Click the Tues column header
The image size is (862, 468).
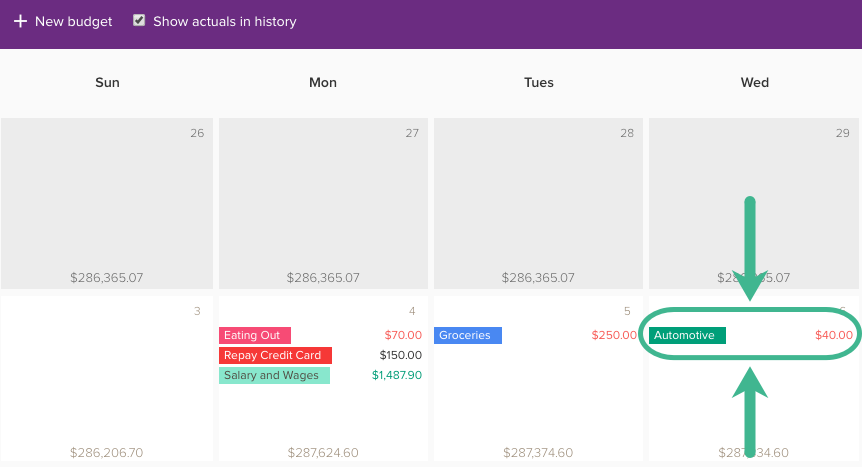tap(539, 82)
